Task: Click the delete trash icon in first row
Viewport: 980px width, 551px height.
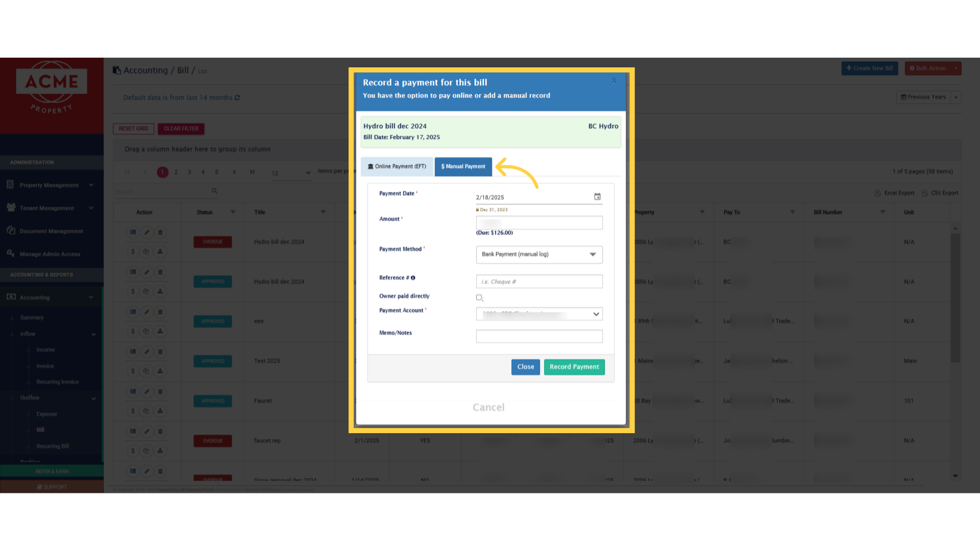Action: pos(160,232)
